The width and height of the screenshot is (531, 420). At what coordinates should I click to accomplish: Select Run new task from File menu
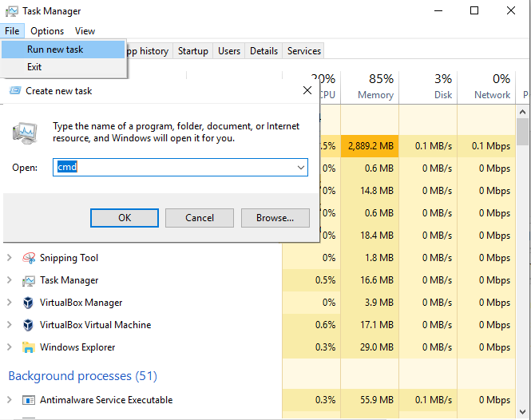[54, 50]
